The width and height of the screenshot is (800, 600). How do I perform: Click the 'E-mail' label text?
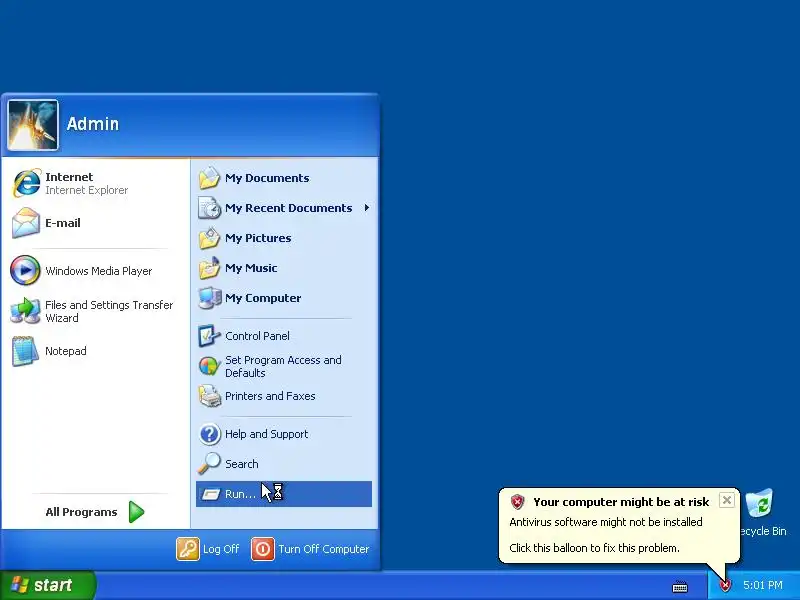[x=63, y=223]
